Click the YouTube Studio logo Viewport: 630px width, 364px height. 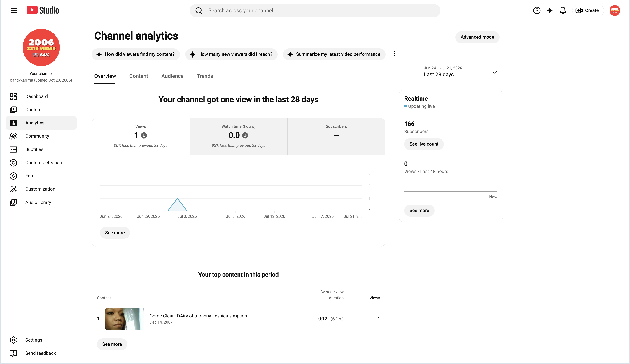click(43, 10)
